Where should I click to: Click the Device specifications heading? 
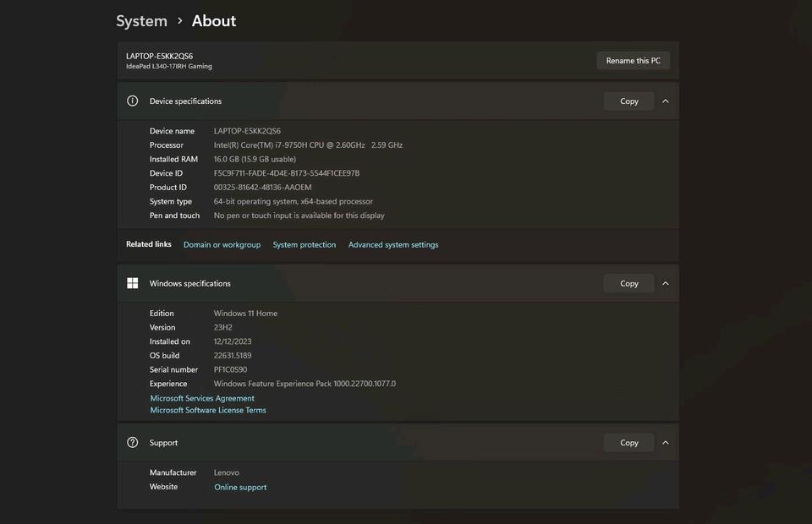click(185, 101)
